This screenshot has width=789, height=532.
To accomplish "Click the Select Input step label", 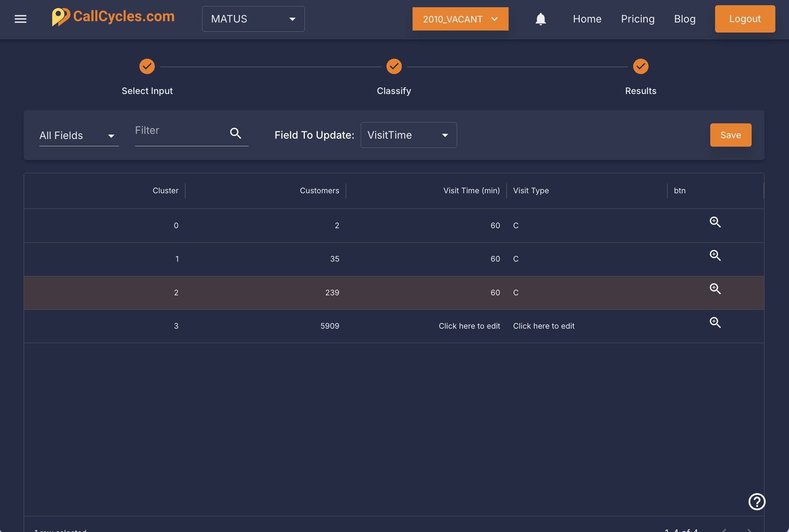I will coord(147,91).
